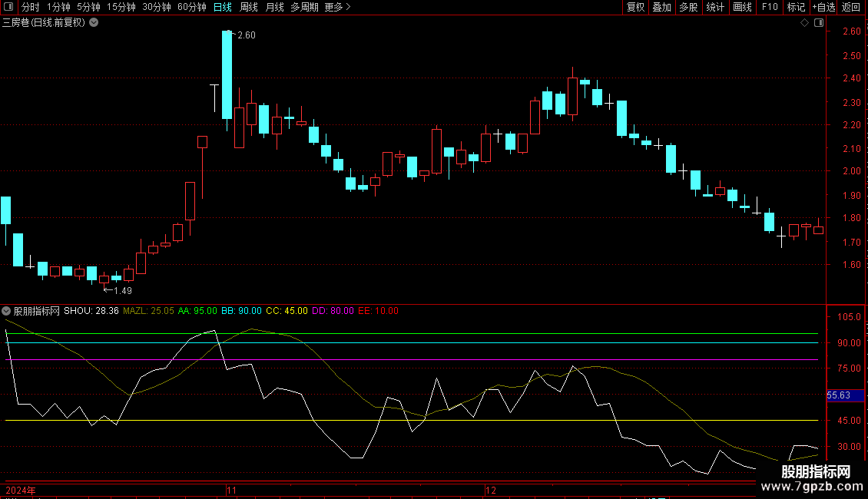Open the 多周期 multi-period view
This screenshot has height=499, width=868.
[304, 7]
